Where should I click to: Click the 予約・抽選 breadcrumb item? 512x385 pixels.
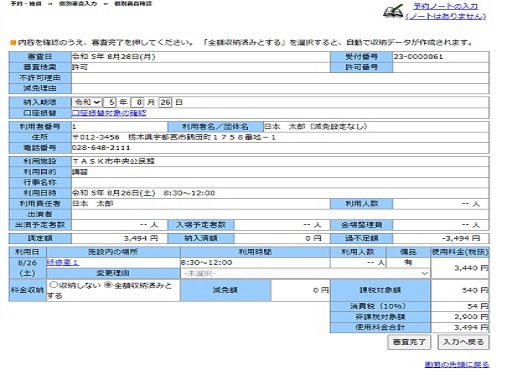point(26,4)
